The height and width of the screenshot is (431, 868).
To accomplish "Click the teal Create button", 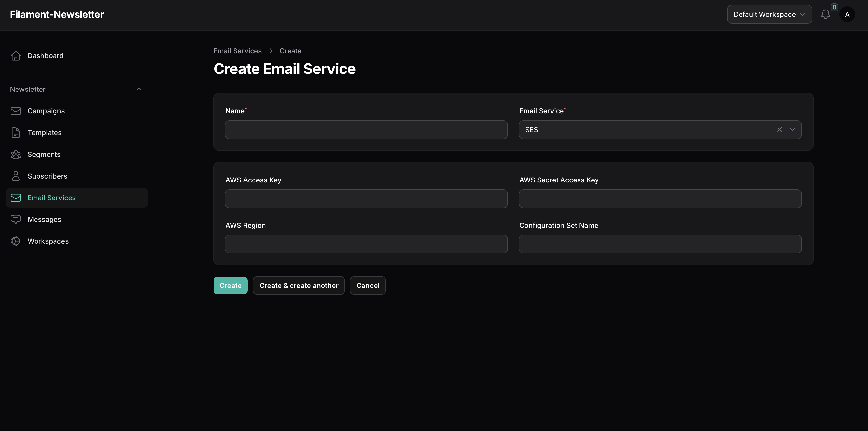I will 231,286.
